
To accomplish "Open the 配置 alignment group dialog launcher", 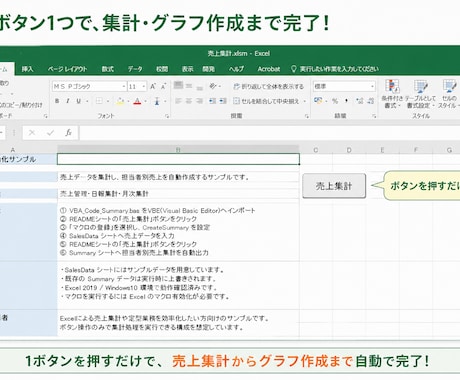I will pos(306,116).
